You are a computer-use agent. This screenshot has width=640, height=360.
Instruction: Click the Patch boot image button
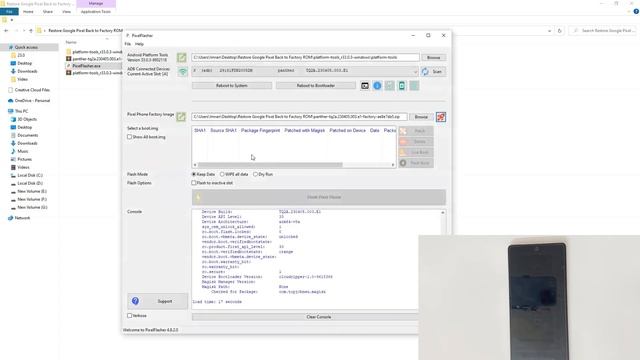tap(416, 131)
